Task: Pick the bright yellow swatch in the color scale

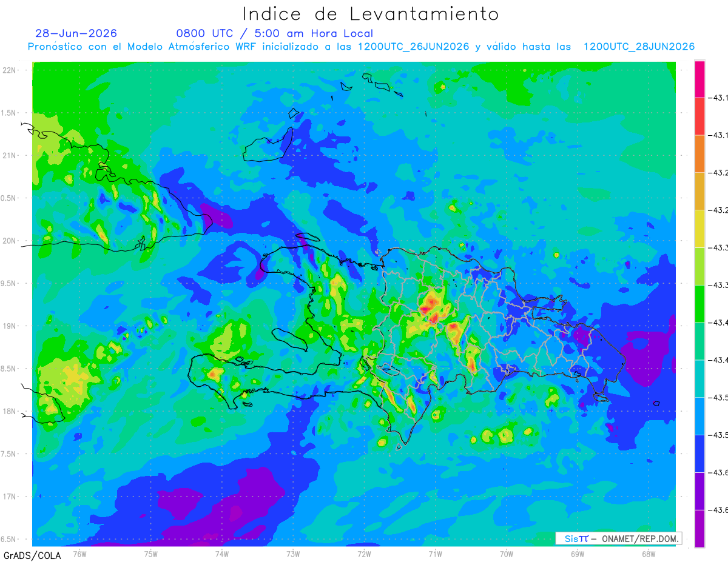Action: pos(699,229)
